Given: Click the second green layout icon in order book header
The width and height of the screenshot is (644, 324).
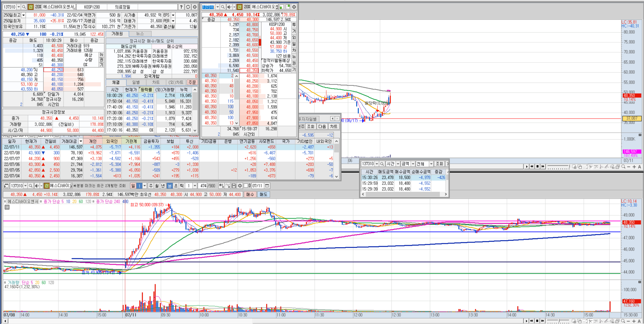Looking at the screenshot, I should [x=288, y=7].
